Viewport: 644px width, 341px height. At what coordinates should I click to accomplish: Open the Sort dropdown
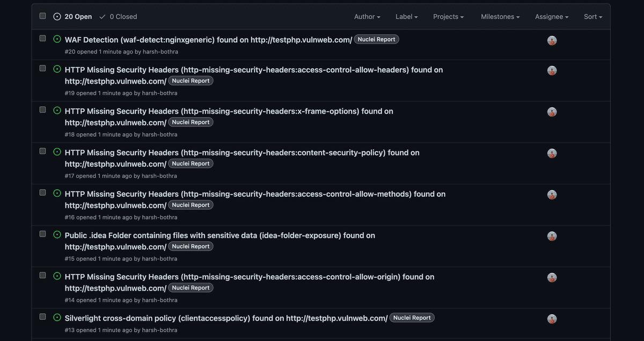click(x=592, y=17)
